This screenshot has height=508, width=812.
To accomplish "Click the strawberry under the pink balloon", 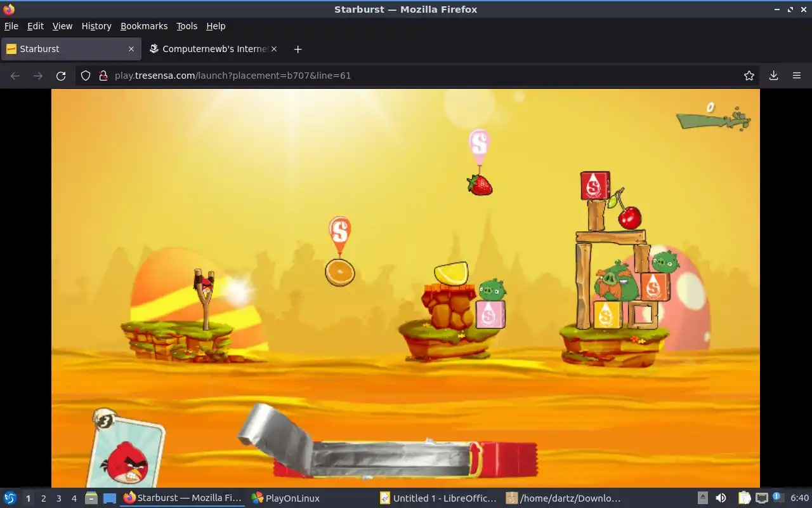I will point(480,185).
